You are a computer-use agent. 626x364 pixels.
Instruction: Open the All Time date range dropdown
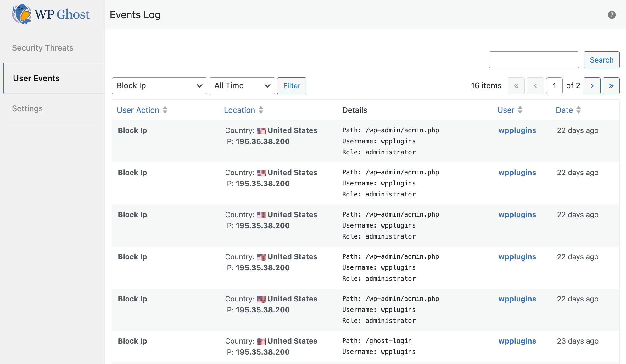point(242,85)
